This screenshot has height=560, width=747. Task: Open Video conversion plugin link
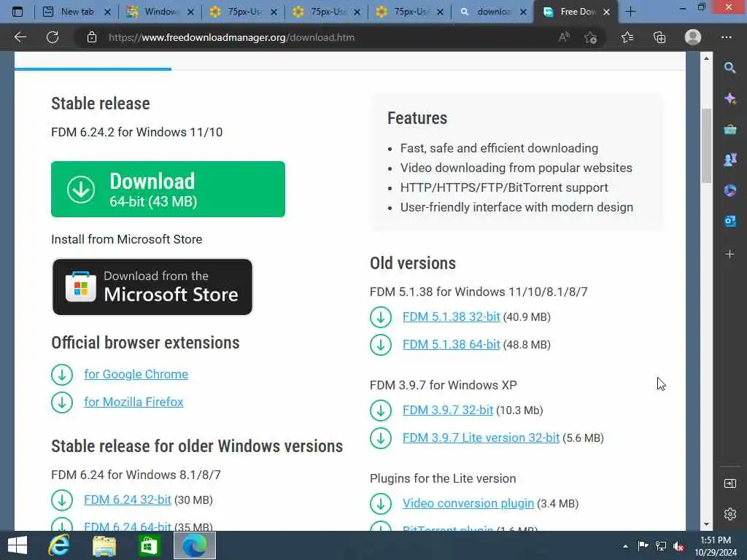point(468,503)
